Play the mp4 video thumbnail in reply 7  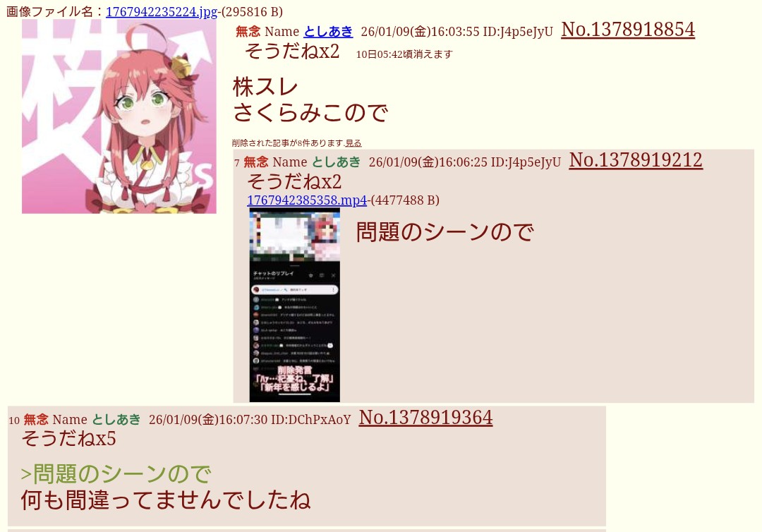pyautogui.click(x=294, y=305)
